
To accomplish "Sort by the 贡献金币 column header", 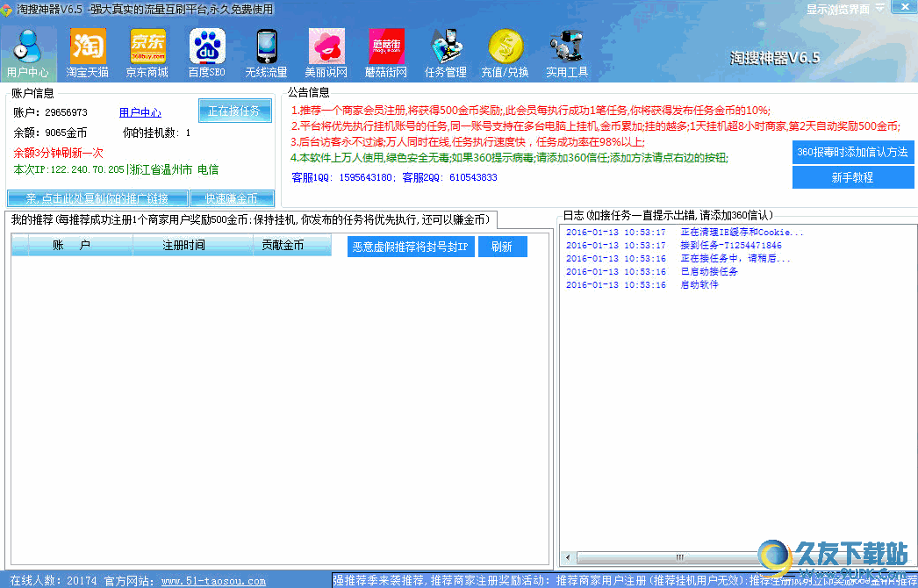I will tap(292, 246).
